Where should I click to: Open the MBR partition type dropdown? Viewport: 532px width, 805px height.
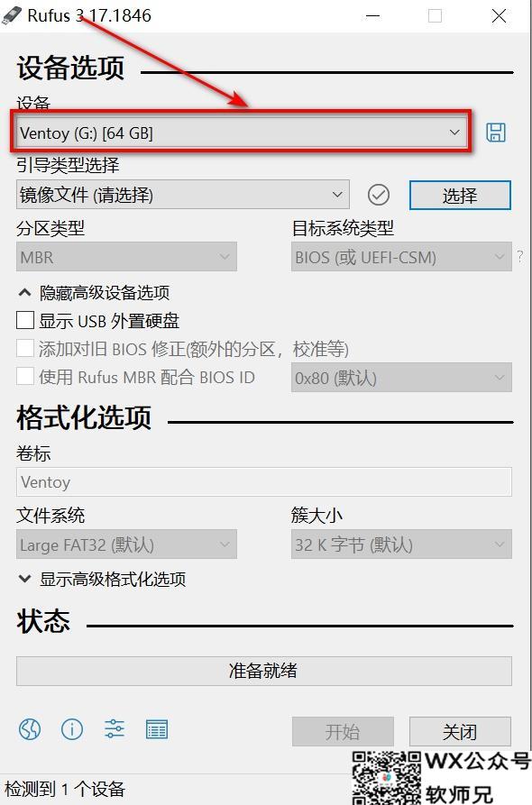(126, 257)
